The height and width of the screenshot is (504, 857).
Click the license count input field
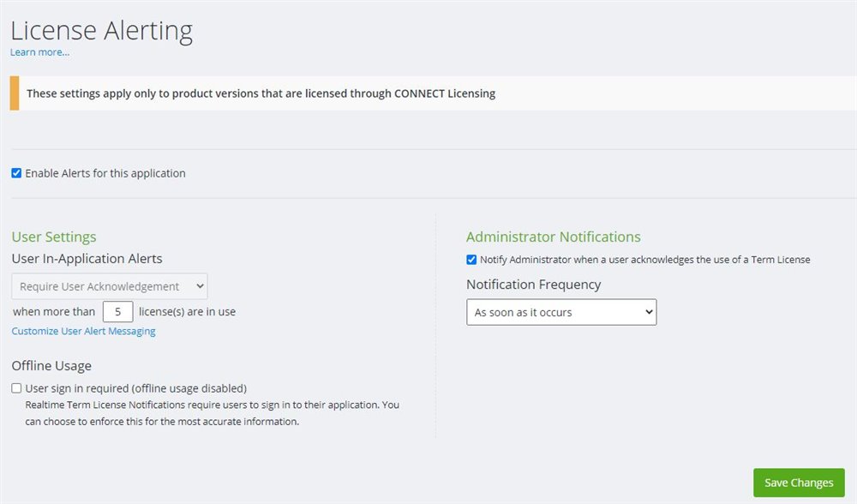pos(117,312)
